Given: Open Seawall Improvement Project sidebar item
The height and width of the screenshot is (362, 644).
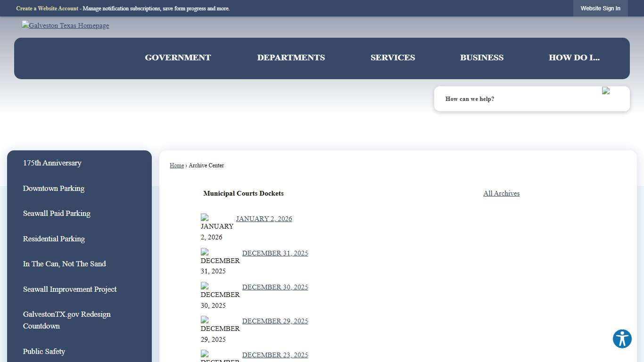Looking at the screenshot, I should 69,289.
